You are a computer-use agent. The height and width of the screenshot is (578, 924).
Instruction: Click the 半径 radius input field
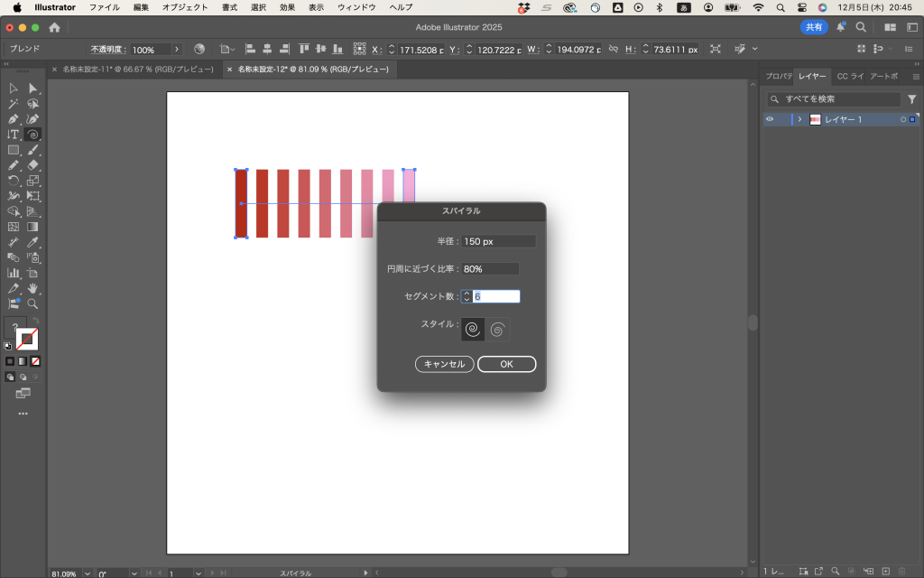coord(498,241)
